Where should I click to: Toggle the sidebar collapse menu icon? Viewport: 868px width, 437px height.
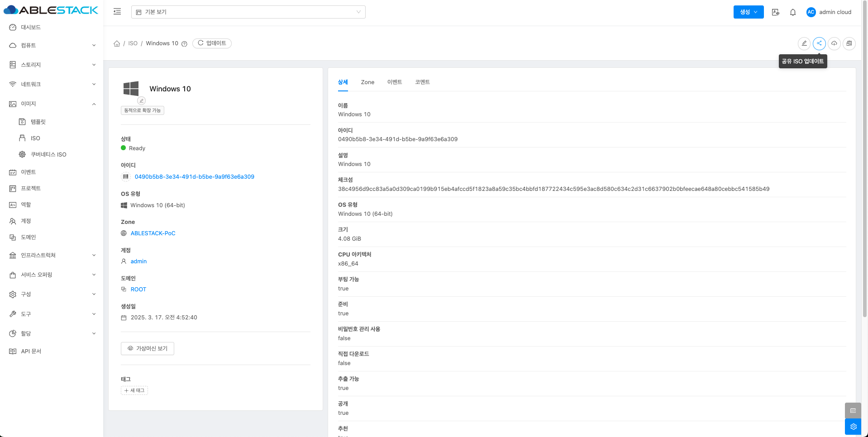click(x=117, y=12)
